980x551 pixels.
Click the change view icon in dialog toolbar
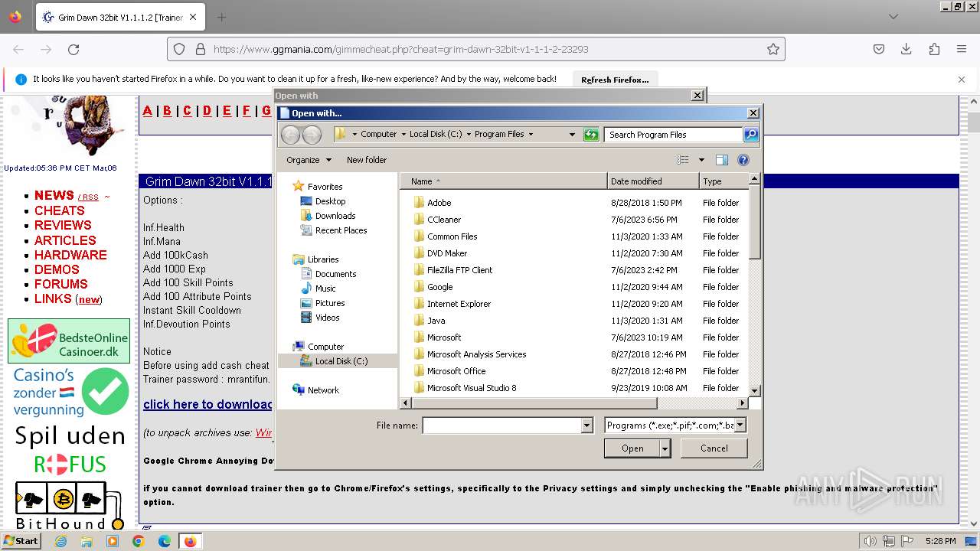(x=683, y=160)
